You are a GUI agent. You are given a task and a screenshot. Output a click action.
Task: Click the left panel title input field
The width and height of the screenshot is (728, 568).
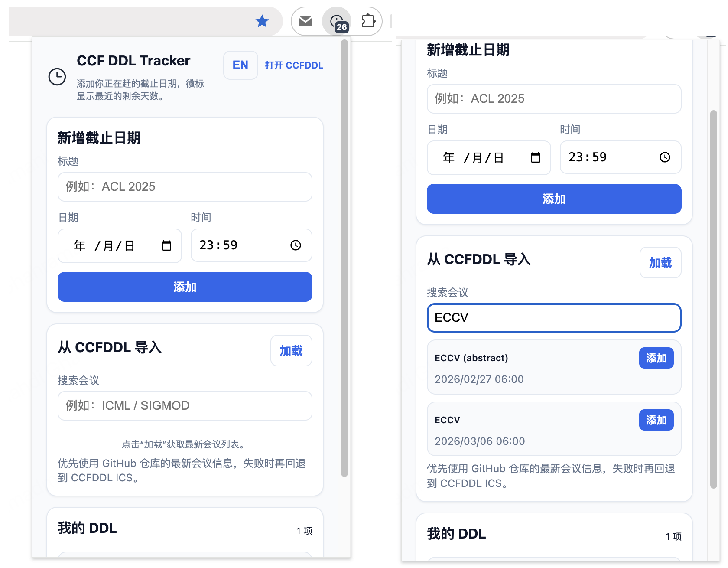point(185,187)
